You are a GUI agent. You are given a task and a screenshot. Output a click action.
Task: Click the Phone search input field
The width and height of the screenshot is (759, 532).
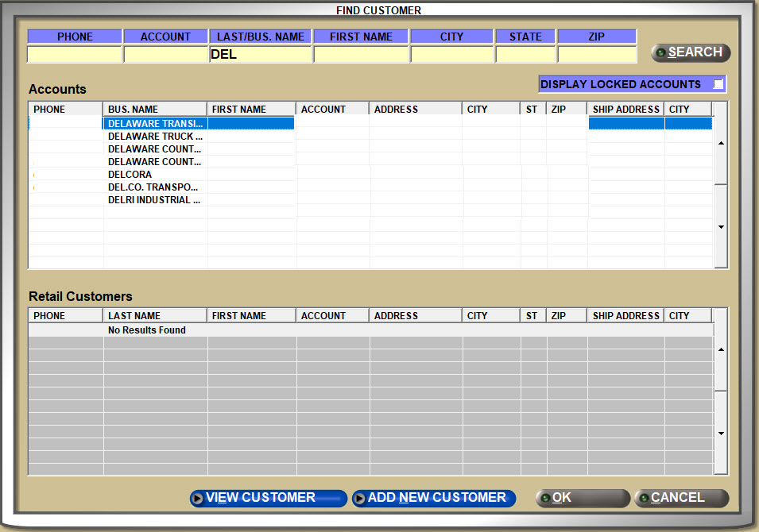click(75, 55)
